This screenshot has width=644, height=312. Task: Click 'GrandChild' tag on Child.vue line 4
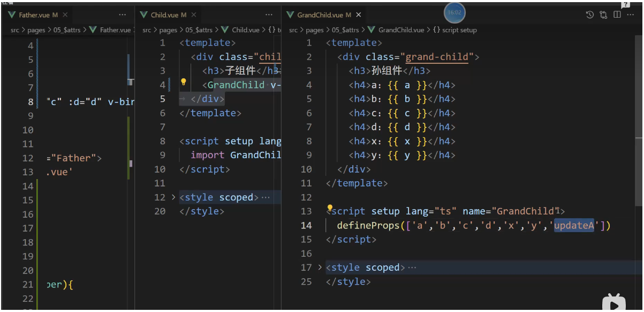coord(236,85)
